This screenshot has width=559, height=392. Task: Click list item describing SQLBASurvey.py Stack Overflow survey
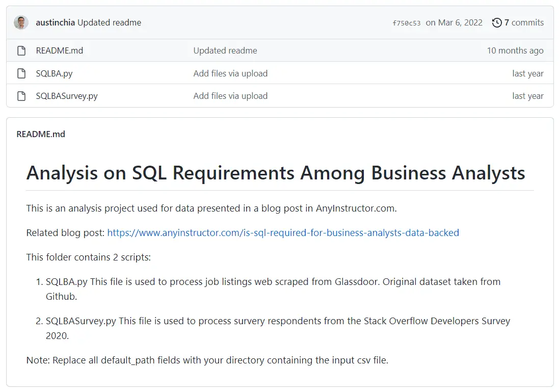click(278, 328)
